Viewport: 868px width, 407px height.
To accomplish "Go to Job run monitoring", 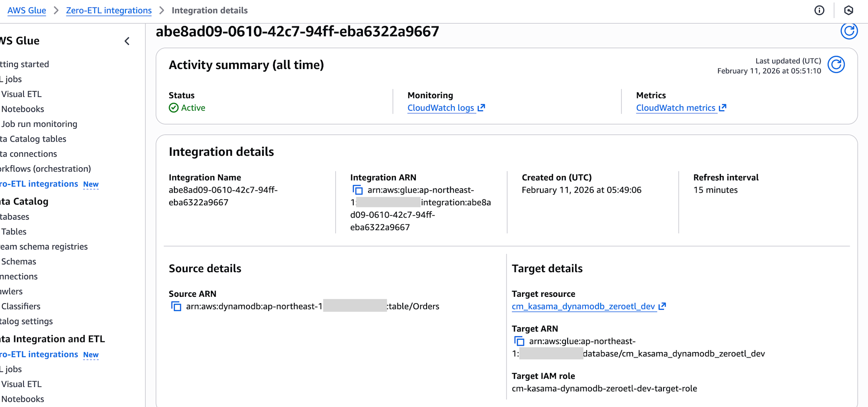I will tap(39, 124).
